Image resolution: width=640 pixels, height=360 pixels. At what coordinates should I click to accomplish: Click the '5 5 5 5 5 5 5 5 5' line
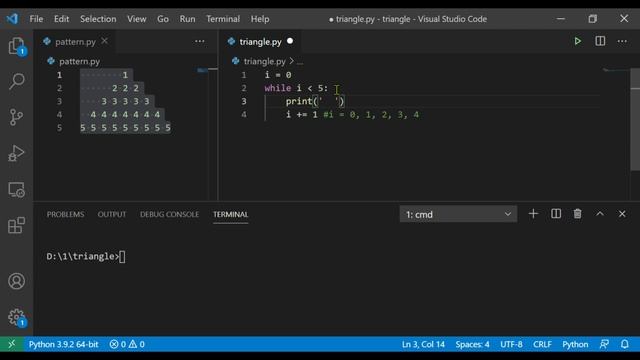[x=125, y=128]
